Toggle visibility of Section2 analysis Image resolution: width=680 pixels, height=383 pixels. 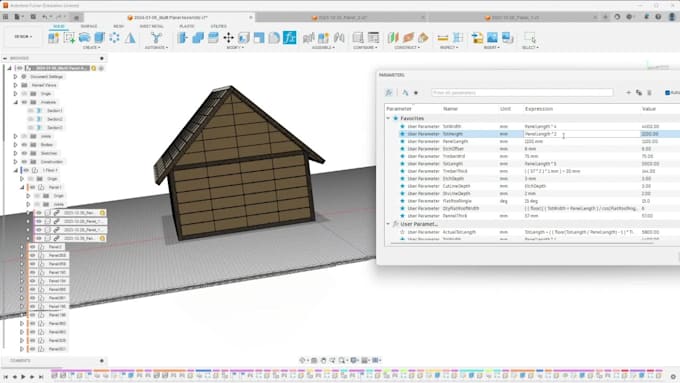[x=31, y=119]
